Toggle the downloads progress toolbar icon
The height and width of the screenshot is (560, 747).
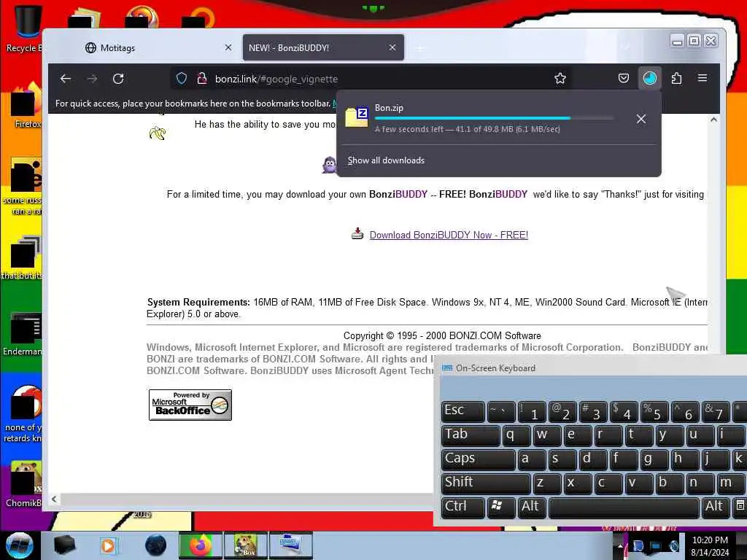pos(650,78)
